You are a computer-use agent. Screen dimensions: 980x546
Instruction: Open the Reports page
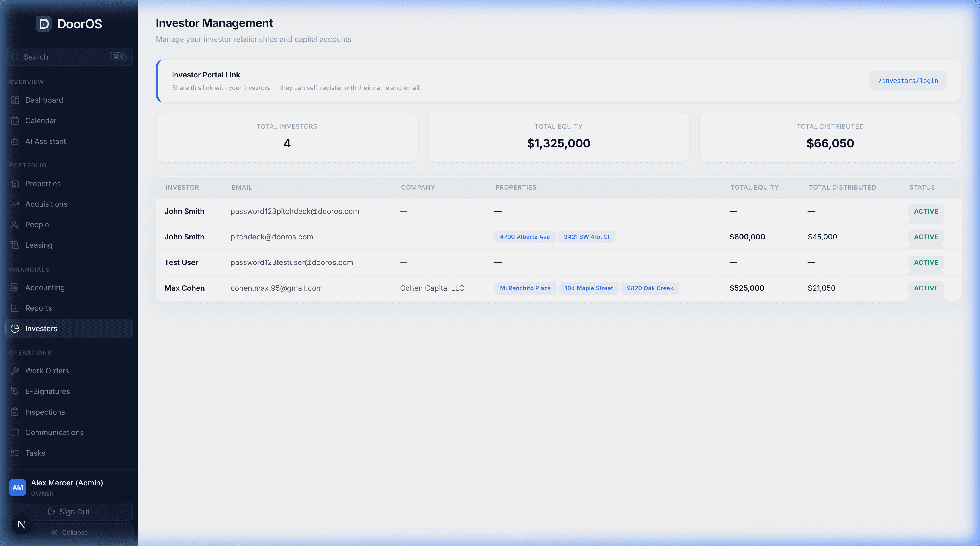point(68,308)
